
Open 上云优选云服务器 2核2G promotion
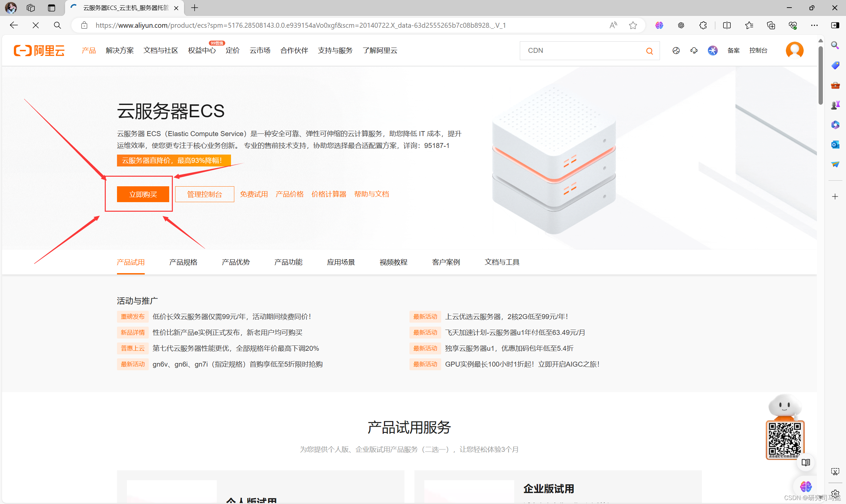tap(507, 316)
